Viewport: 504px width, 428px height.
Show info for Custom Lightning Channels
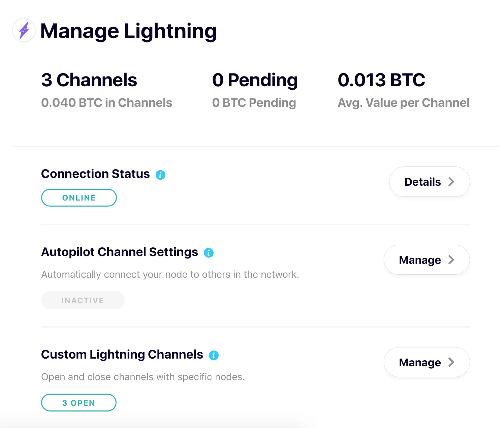[214, 355]
